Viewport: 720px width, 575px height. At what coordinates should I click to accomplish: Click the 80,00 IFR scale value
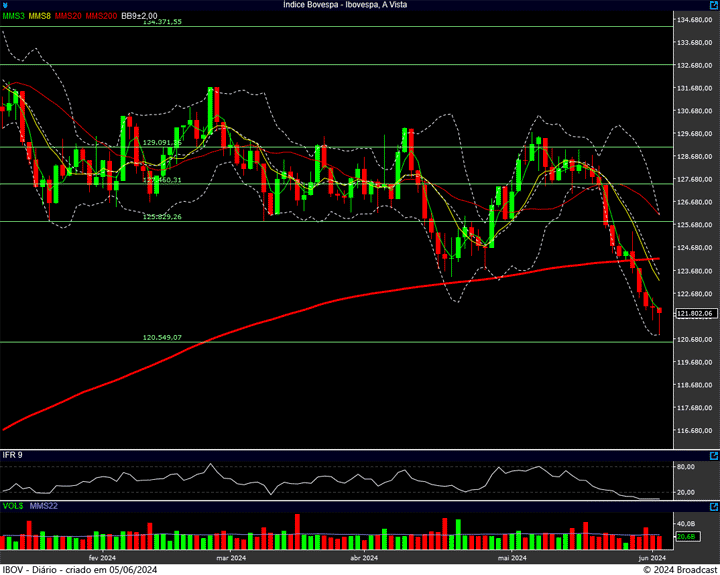pos(686,466)
